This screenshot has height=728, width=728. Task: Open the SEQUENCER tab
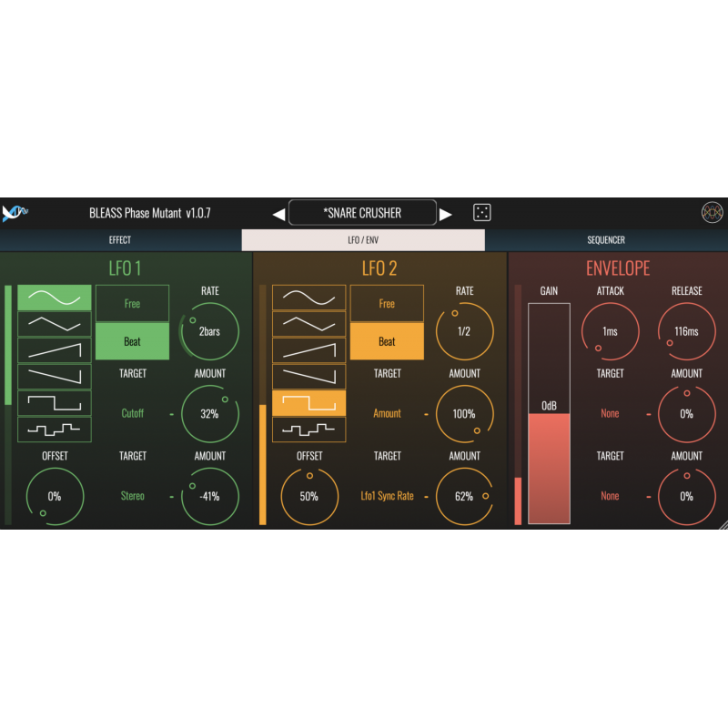[x=605, y=240]
